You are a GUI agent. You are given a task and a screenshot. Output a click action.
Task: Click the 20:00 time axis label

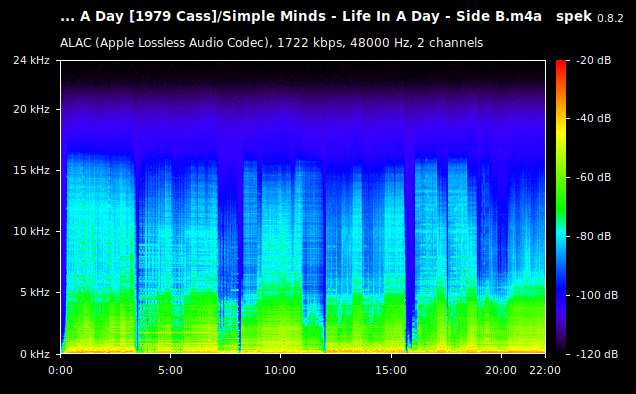501,370
